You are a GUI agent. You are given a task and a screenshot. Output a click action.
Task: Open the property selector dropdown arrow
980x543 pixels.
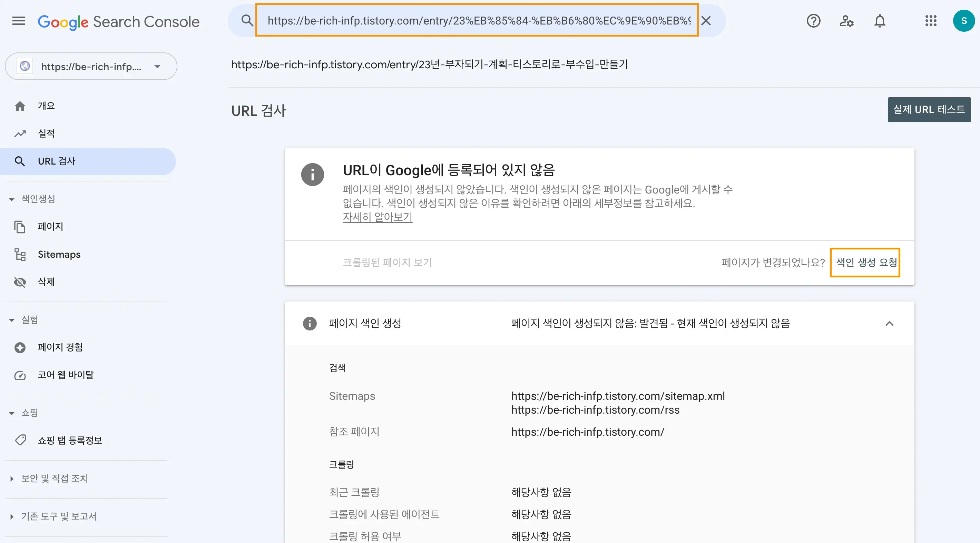click(157, 66)
